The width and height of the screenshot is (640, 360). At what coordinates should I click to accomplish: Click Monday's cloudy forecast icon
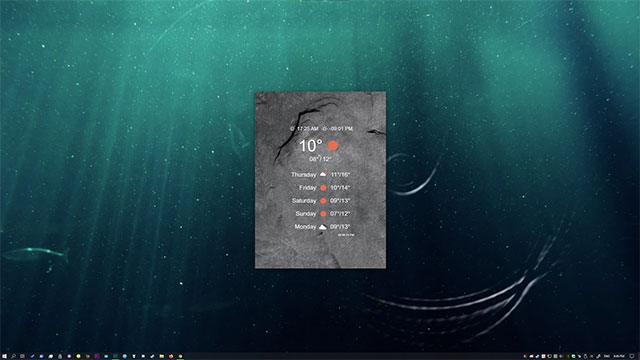pos(323,227)
